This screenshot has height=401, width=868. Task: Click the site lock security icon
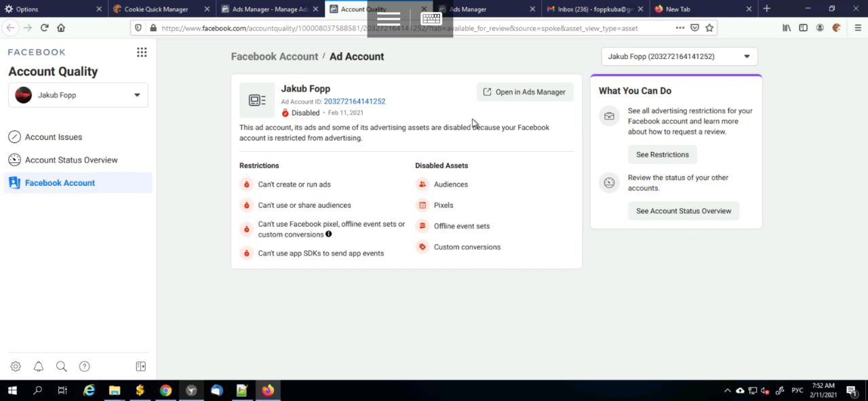[153, 28]
